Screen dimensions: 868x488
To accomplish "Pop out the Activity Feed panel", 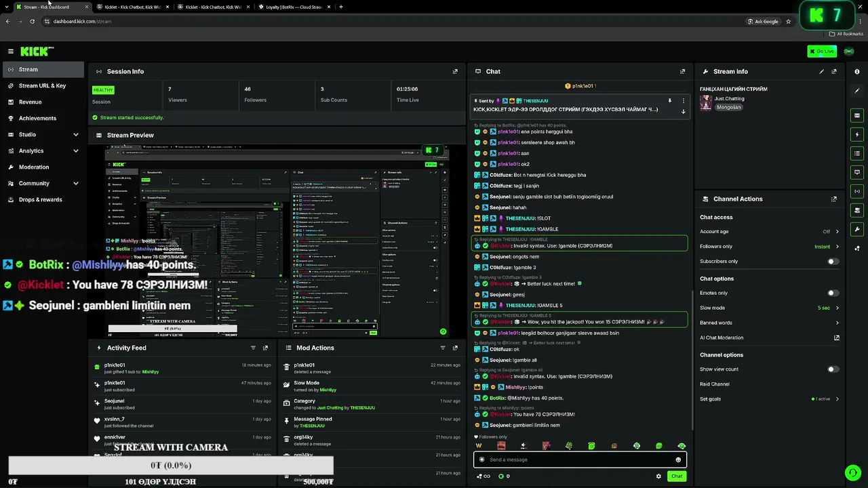I will tap(265, 348).
